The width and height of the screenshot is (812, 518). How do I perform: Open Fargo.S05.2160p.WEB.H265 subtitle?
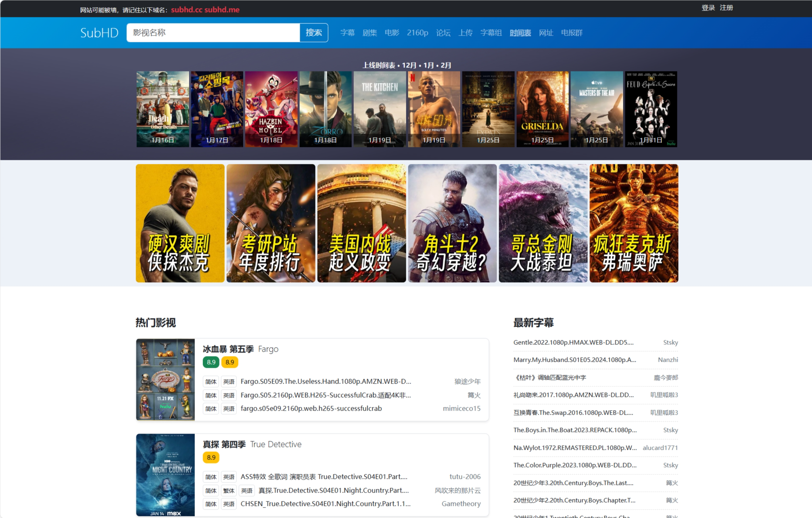coord(326,395)
